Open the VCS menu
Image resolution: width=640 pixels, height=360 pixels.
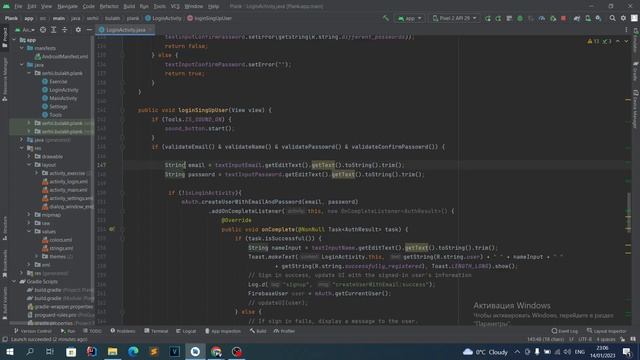click(175, 7)
